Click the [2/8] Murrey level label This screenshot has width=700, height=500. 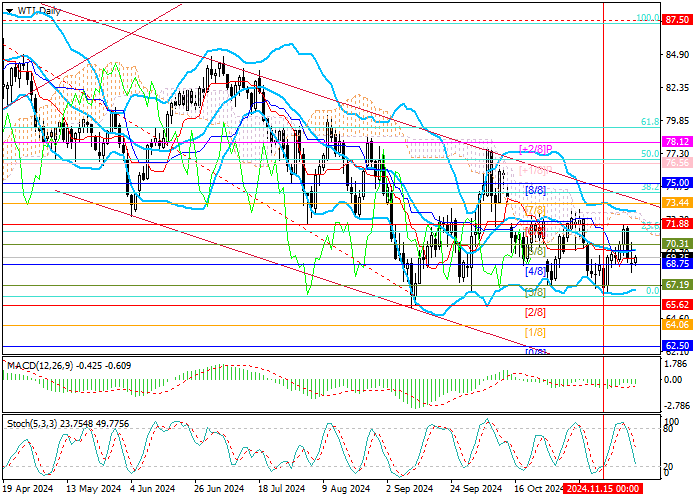point(535,312)
